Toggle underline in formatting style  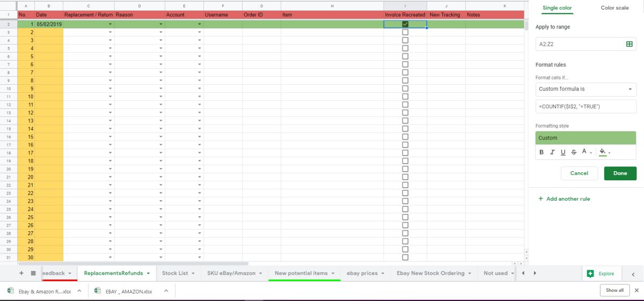[x=563, y=152]
